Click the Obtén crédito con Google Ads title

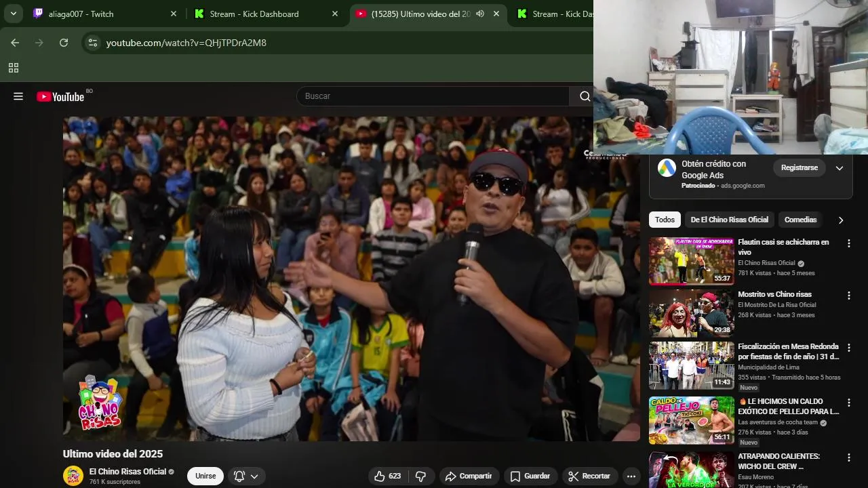(713, 169)
